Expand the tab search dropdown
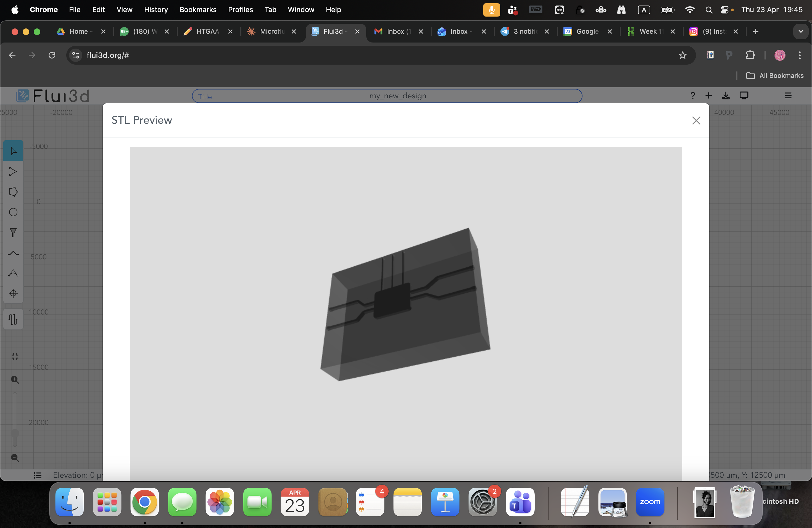Image resolution: width=812 pixels, height=528 pixels. click(x=800, y=31)
